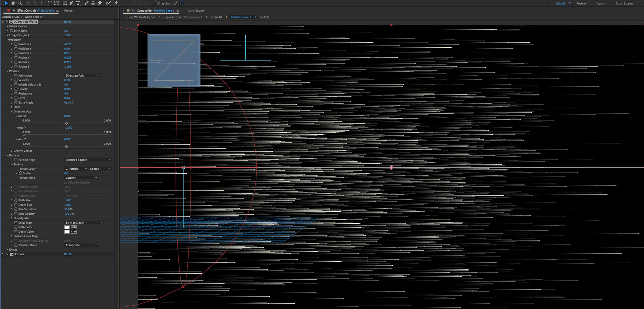Screen dimensions: 644x309
Task: Pick Birth Color with eyedropper
Action: click(74, 227)
